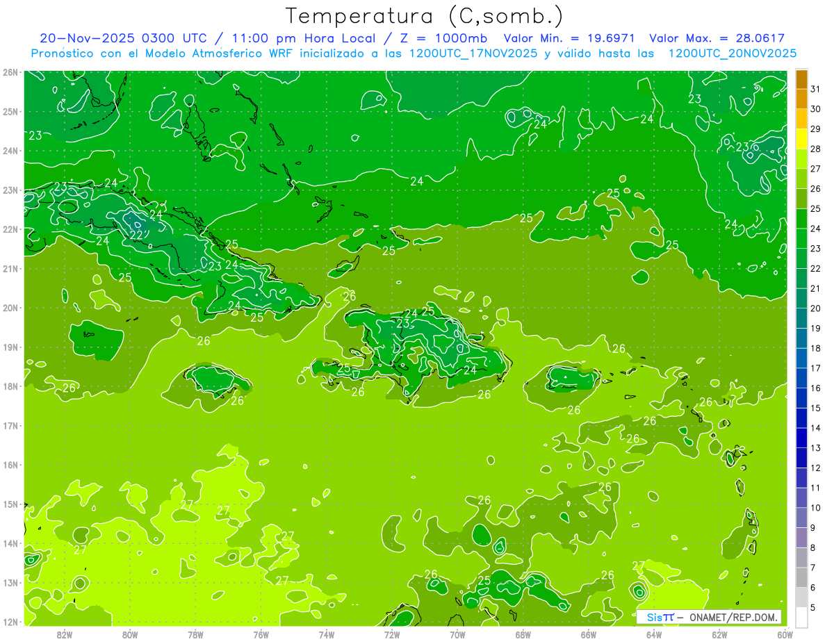
Task: Click the 78W longitude axis label
Action: click(195, 634)
